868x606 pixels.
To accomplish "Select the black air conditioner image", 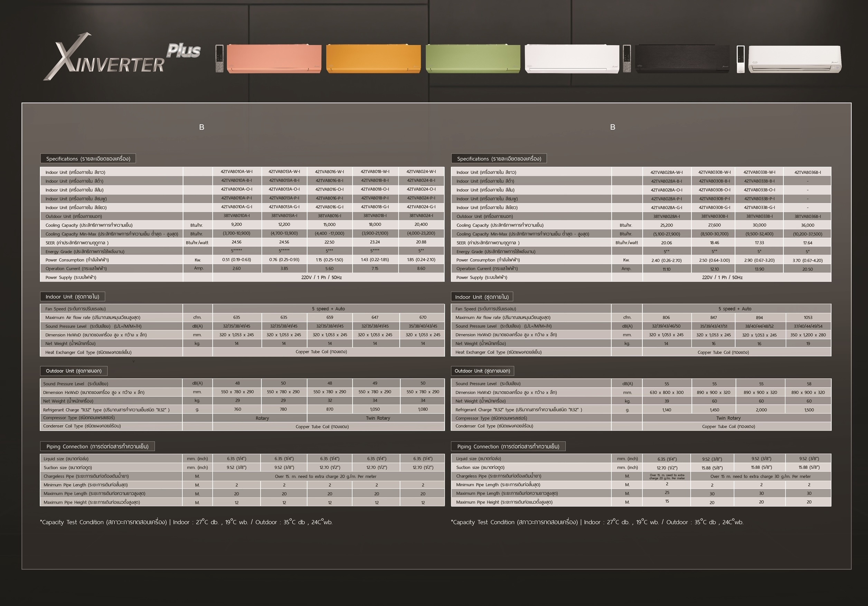I will [x=682, y=59].
